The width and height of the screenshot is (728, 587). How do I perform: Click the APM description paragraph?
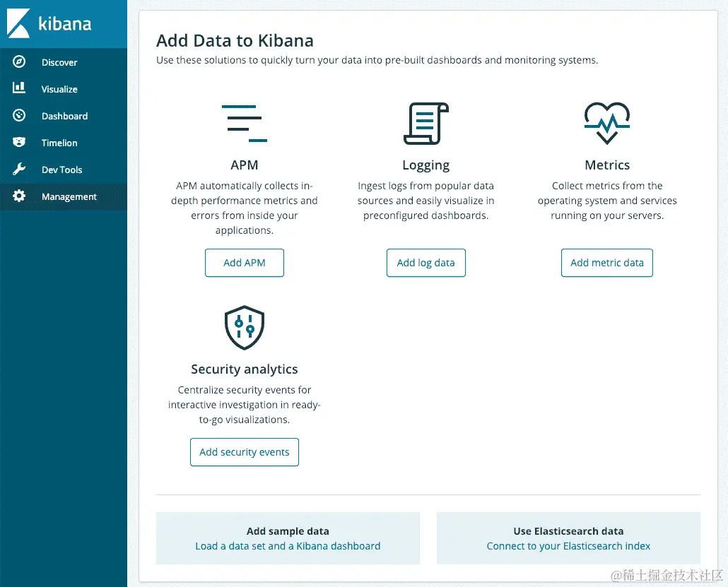pyautogui.click(x=245, y=208)
